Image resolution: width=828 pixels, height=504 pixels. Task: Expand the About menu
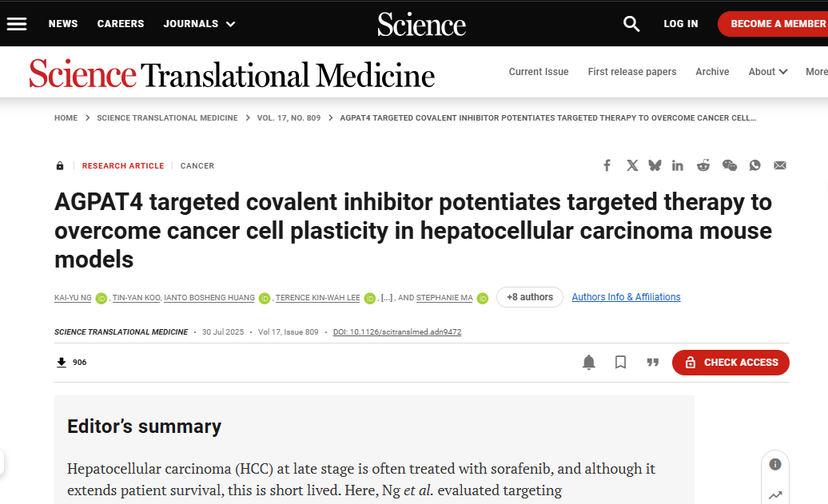pyautogui.click(x=767, y=72)
